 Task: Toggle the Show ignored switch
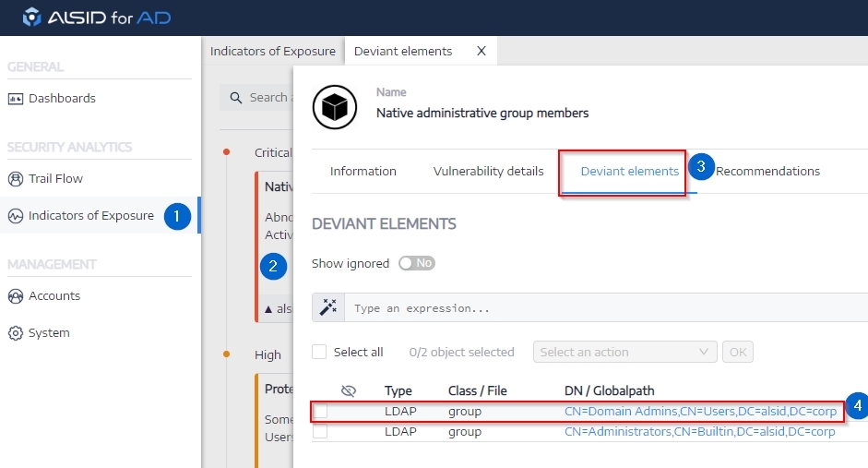417,263
